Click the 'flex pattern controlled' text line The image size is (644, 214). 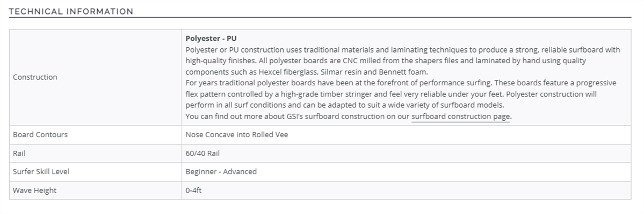(391, 94)
